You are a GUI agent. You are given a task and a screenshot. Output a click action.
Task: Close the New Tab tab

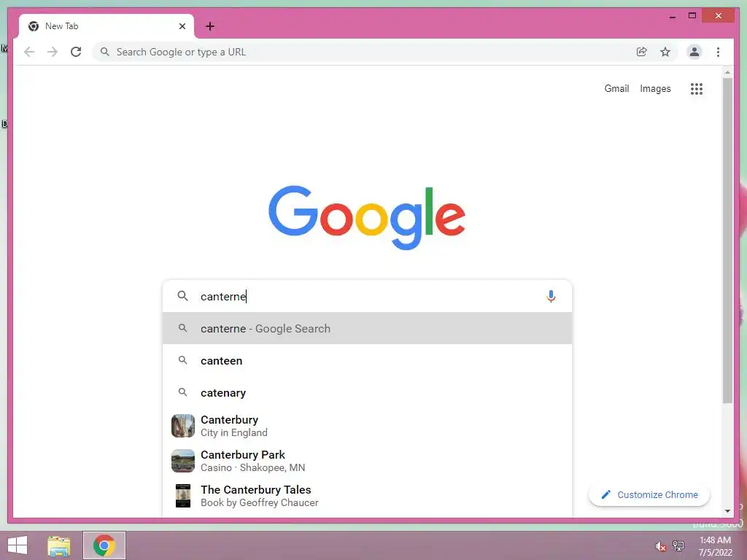182,26
